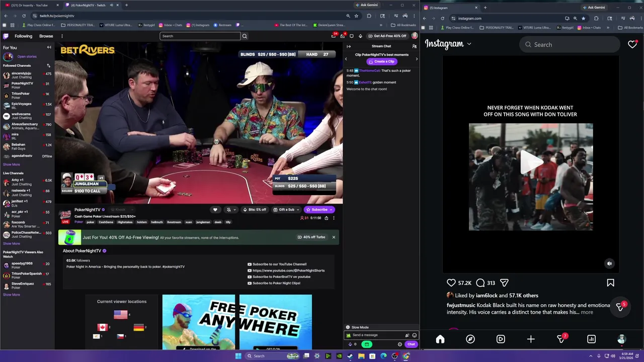Screen dimensions: 644x362
Task: Open the Browse tab on Twitch
Action: coord(46,36)
